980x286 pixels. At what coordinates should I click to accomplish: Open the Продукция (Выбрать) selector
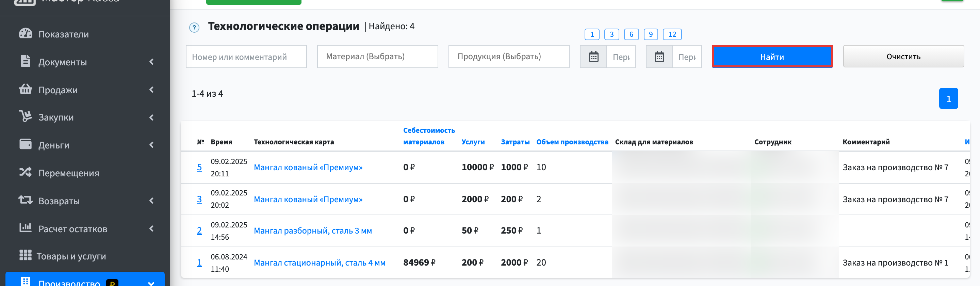point(509,57)
